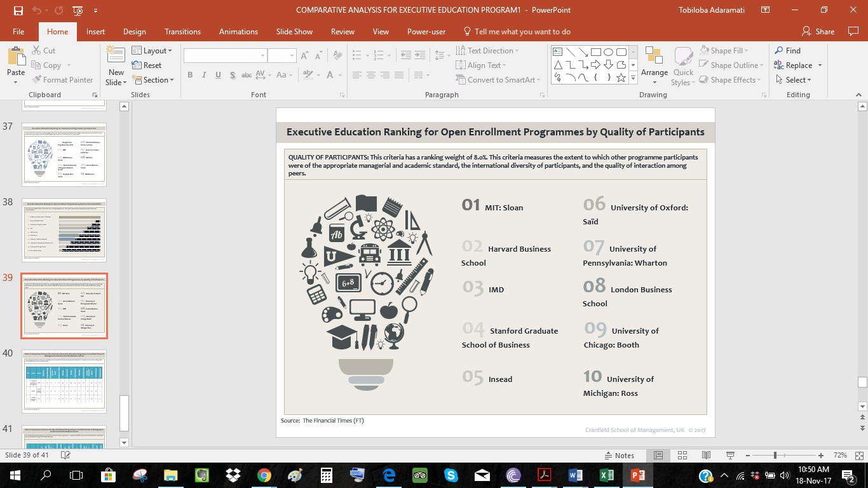Screen dimensions: 868x488
Task: Start Slide Show from status bar icon
Action: tap(729, 456)
